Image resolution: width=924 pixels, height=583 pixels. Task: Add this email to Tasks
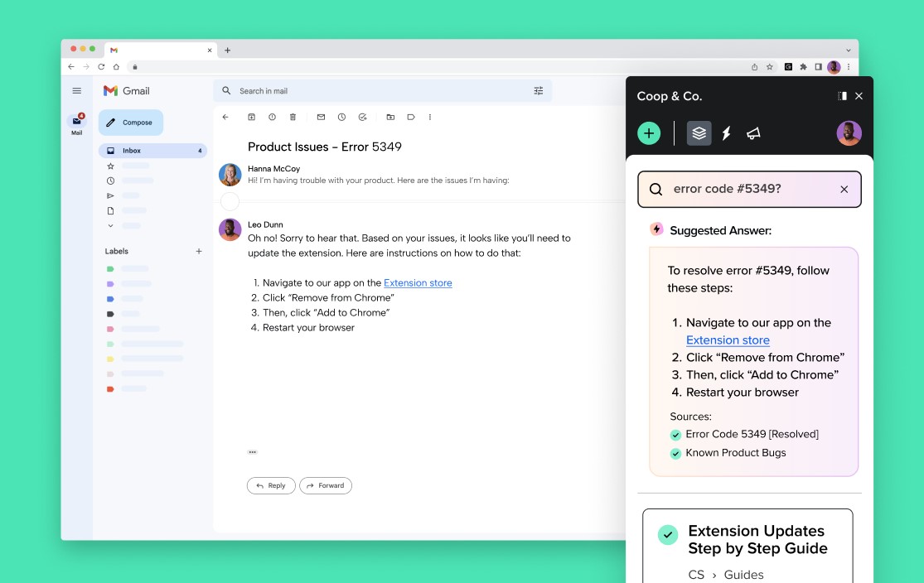[362, 118]
